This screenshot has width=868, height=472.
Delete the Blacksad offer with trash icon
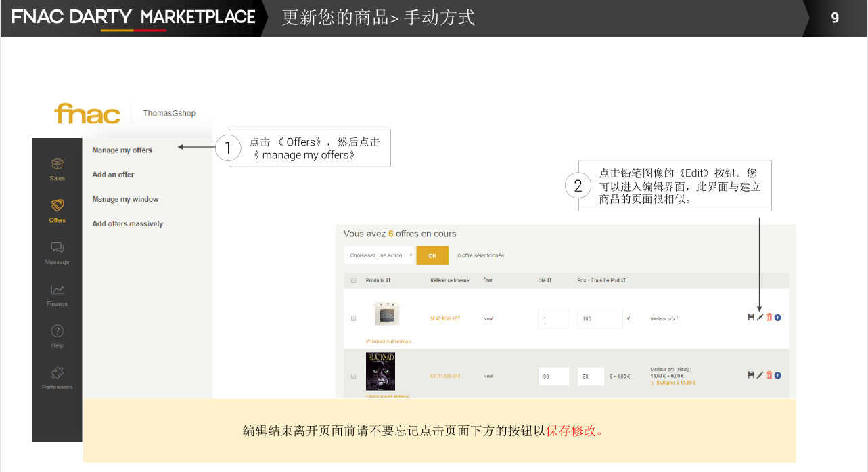pos(769,374)
